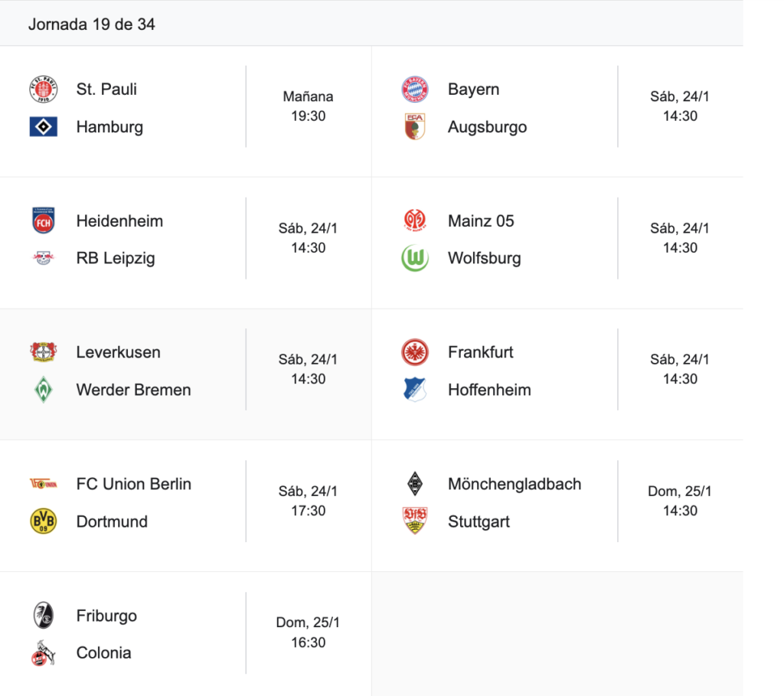Click the Jornada 19 de 34 header
The image size is (784, 696).
tap(92, 25)
